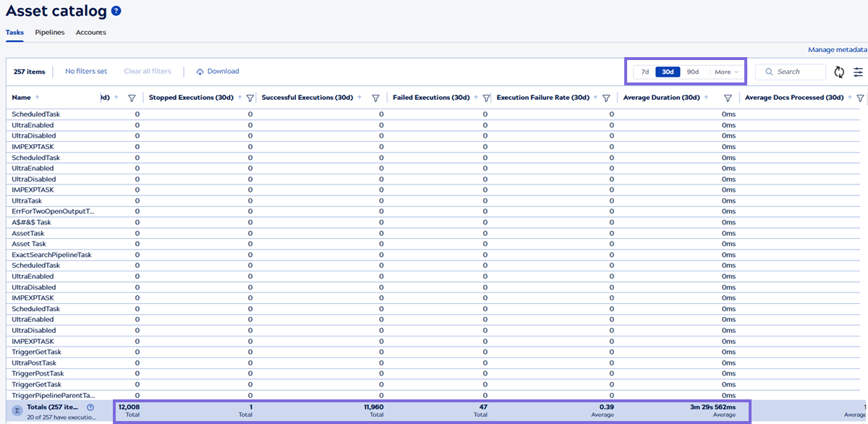Select the ExactSearchPipelineTask row

tap(434, 255)
